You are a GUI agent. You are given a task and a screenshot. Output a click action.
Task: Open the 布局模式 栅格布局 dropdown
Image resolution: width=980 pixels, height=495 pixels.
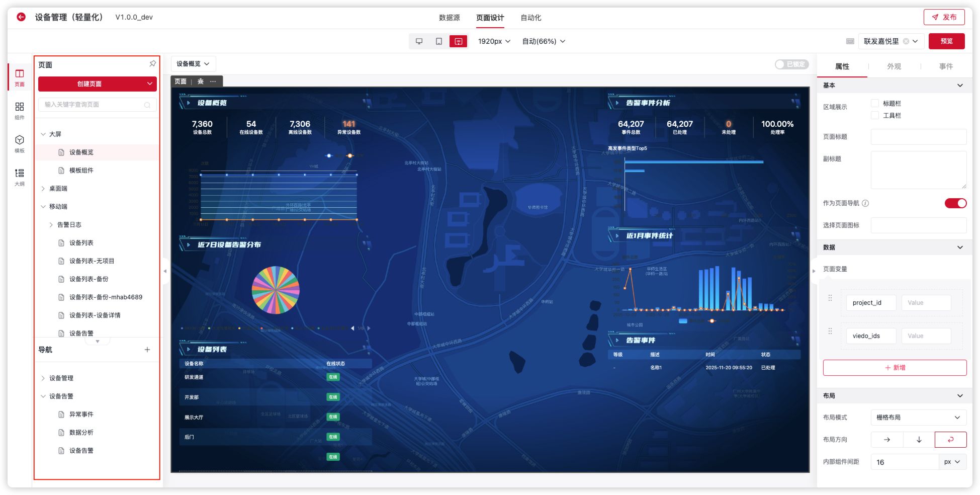918,417
